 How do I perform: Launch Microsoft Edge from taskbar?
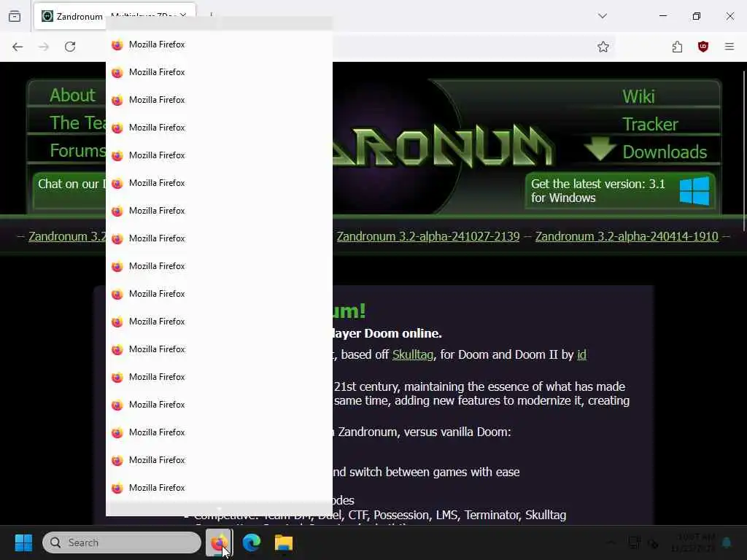pos(252,542)
